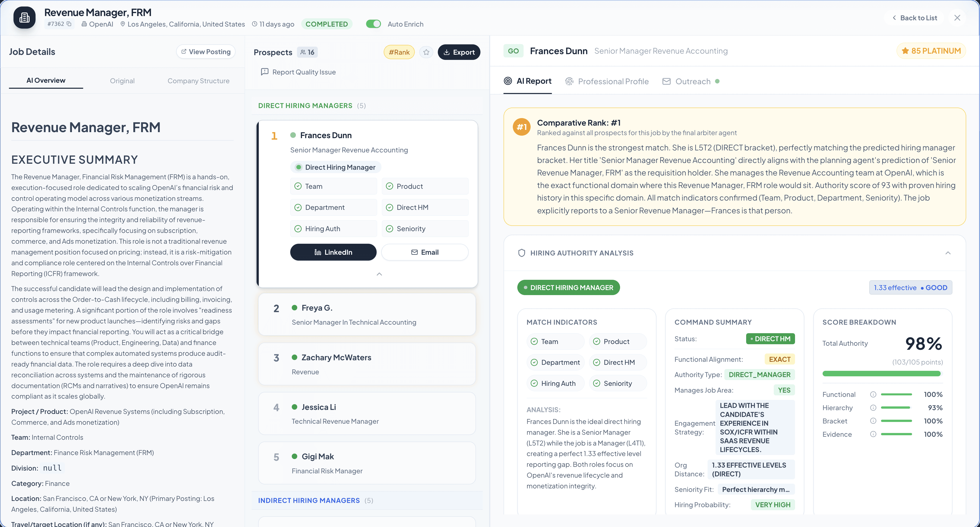Click the Report Quality Issue flag icon
980x527 pixels.
(264, 72)
